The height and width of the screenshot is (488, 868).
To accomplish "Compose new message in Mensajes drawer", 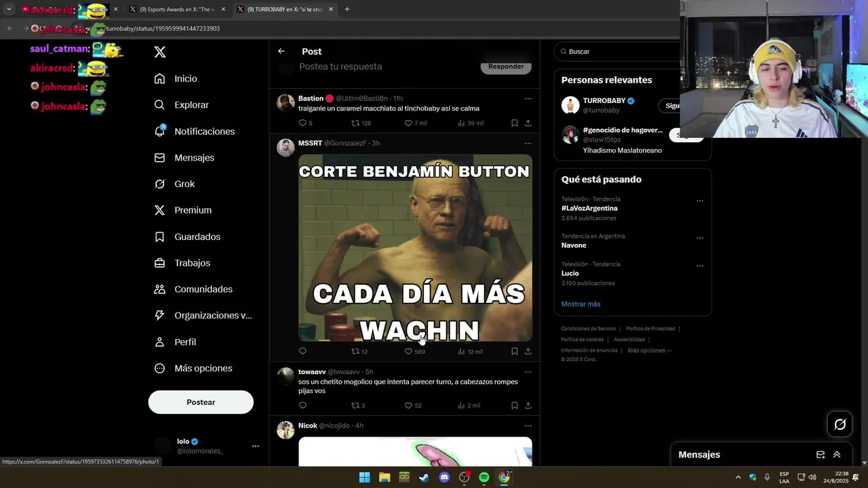I will [821, 455].
